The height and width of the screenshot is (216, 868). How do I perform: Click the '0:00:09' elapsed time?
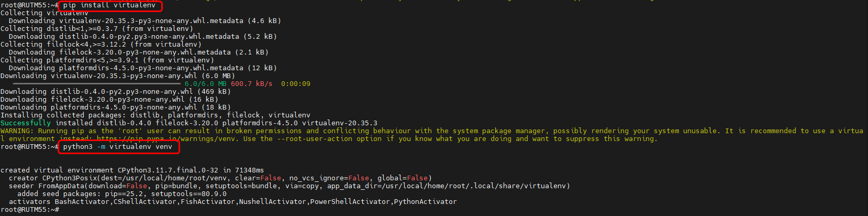[x=295, y=84]
